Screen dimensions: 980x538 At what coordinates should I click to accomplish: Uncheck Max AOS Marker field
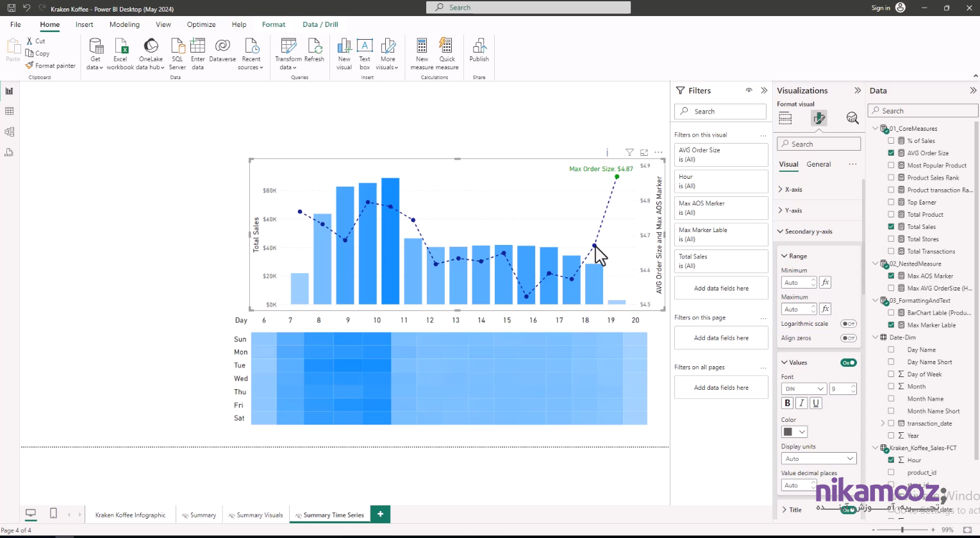(x=891, y=276)
